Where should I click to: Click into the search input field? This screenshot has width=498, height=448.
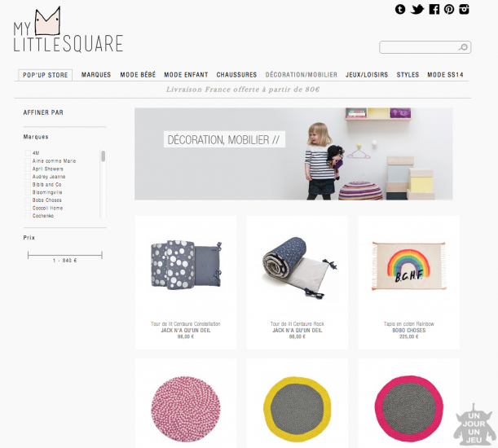pos(419,47)
